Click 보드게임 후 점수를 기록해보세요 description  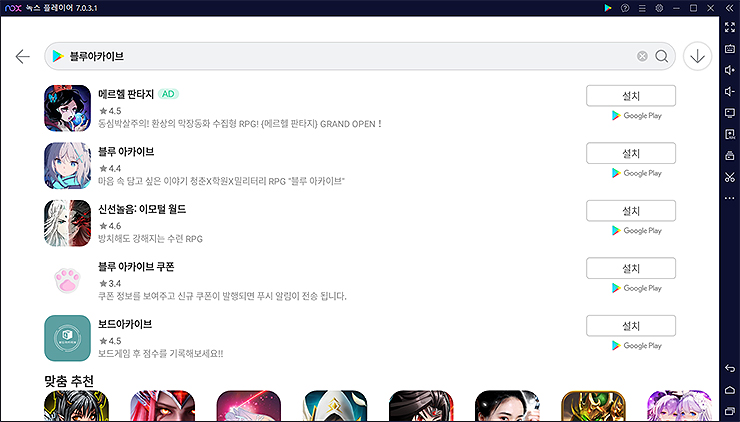coord(160,354)
